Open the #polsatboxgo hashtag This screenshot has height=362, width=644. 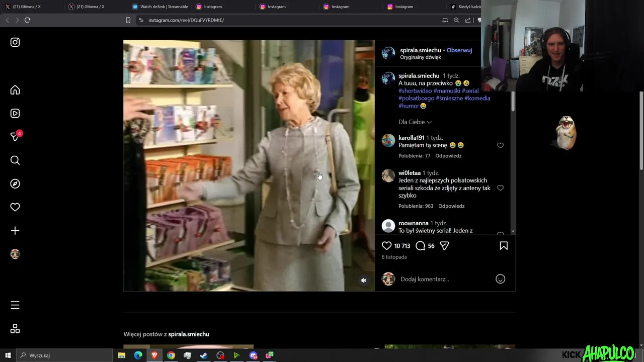tap(417, 98)
